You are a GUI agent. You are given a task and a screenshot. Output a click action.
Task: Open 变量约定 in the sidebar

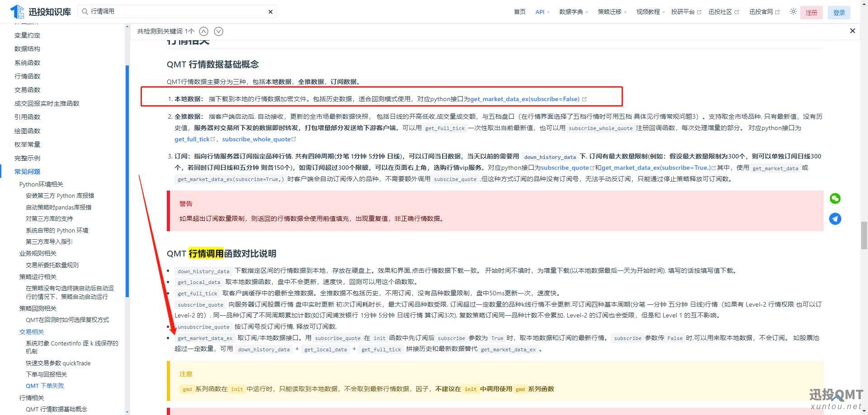pos(27,35)
